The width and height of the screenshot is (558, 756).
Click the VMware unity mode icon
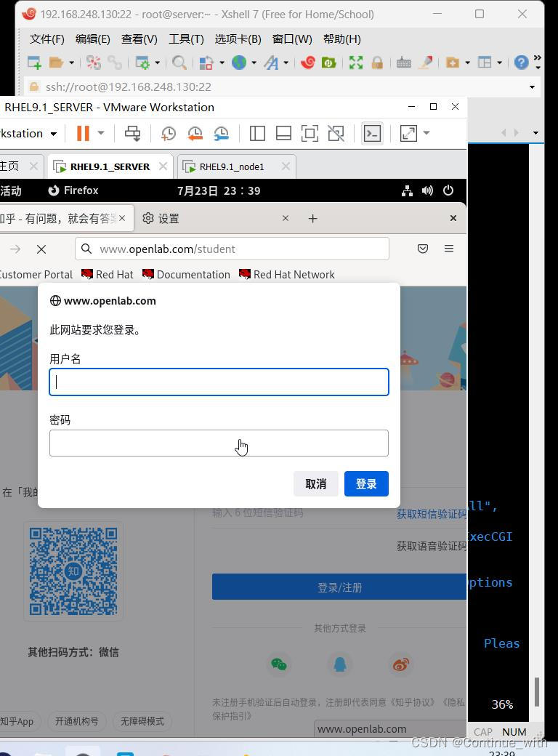pyautogui.click(x=336, y=134)
